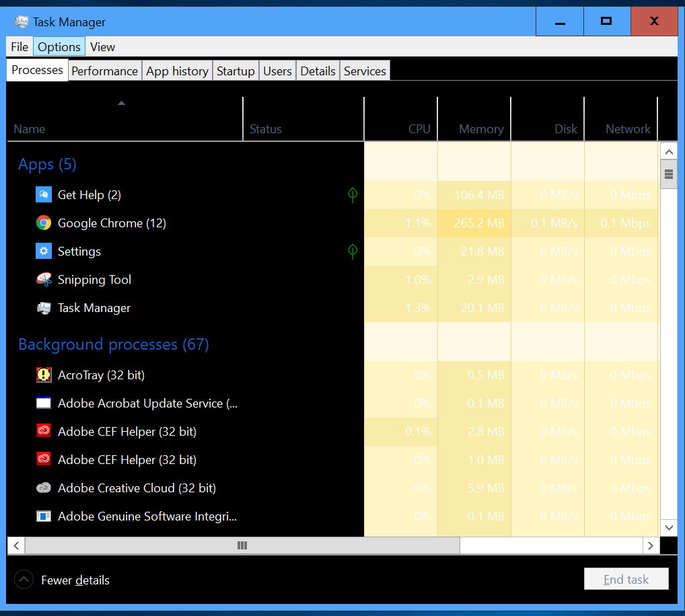Collapse the Background processes (67) group

tap(114, 344)
